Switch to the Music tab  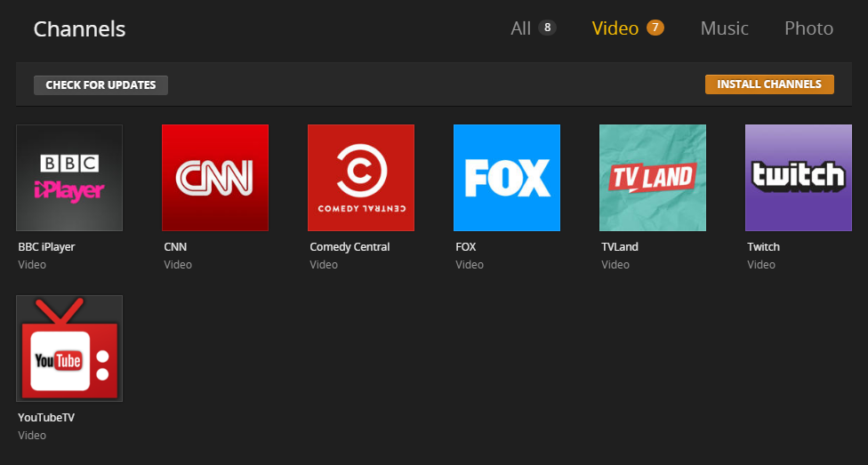724,28
